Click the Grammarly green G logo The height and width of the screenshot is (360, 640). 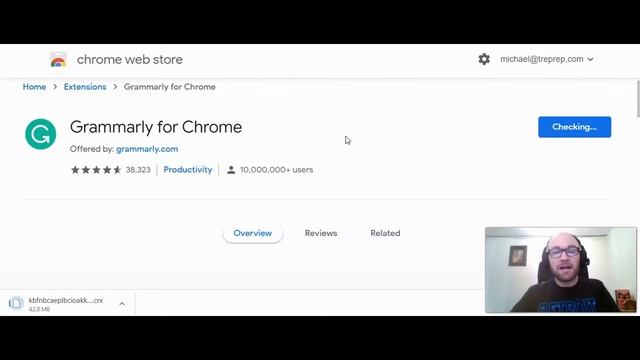(x=40, y=134)
